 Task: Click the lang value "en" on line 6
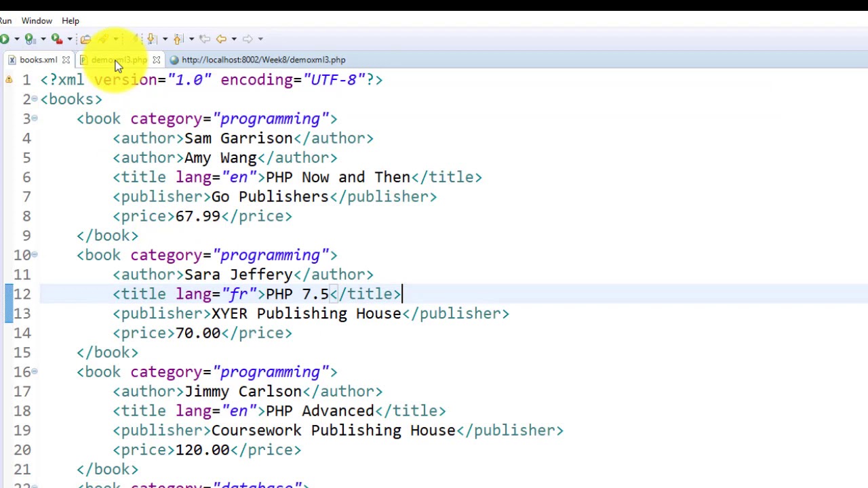coord(238,177)
